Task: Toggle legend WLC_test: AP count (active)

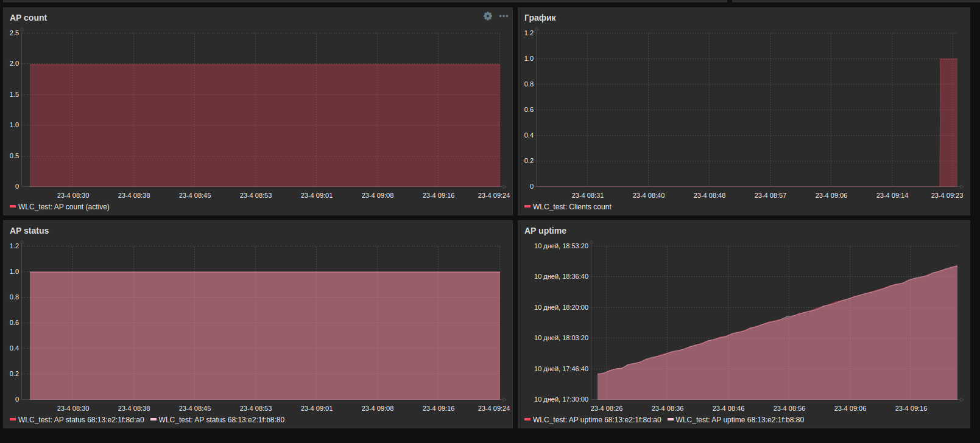Action: coord(64,207)
